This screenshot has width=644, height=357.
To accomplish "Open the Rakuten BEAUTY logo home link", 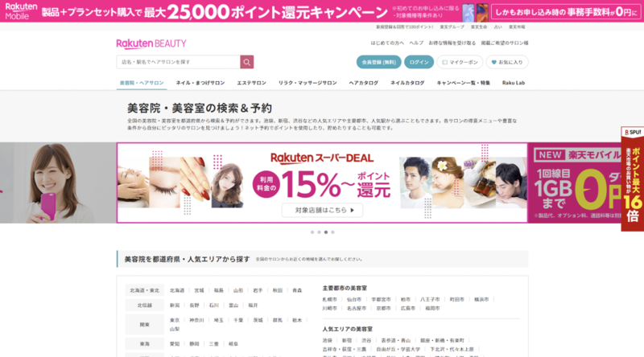I will tap(151, 43).
